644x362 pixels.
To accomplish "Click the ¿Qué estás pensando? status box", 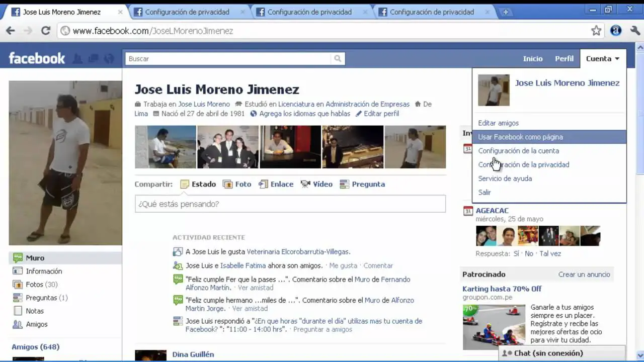I will point(290,204).
